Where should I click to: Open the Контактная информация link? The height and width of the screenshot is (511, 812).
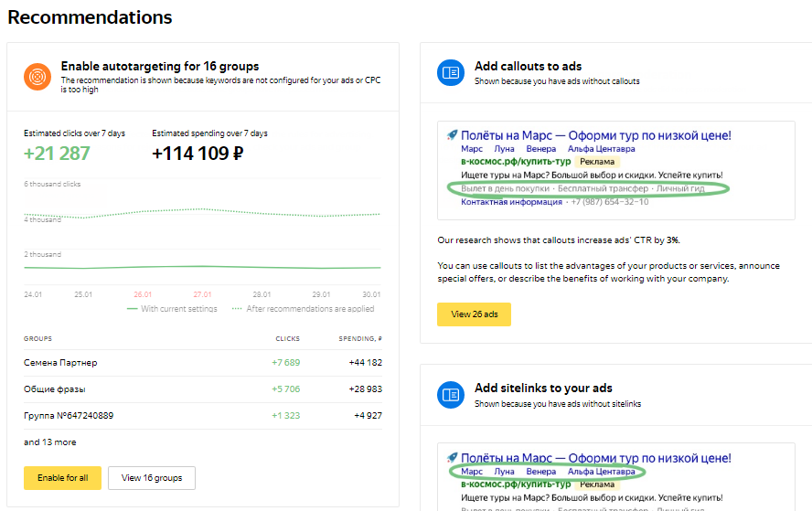[511, 202]
